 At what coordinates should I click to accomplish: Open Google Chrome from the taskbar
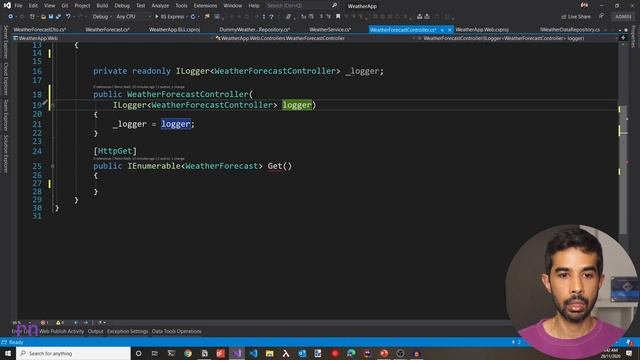click(188, 353)
